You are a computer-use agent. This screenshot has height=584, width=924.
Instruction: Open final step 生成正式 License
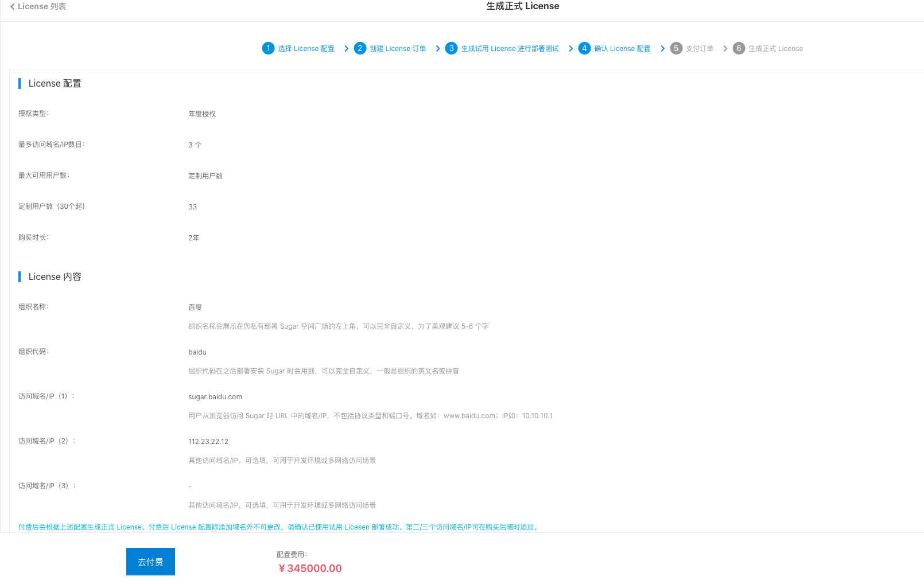pos(775,49)
